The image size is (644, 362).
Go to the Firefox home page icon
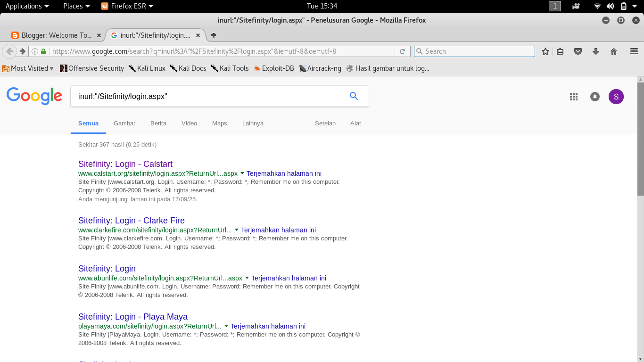(614, 51)
